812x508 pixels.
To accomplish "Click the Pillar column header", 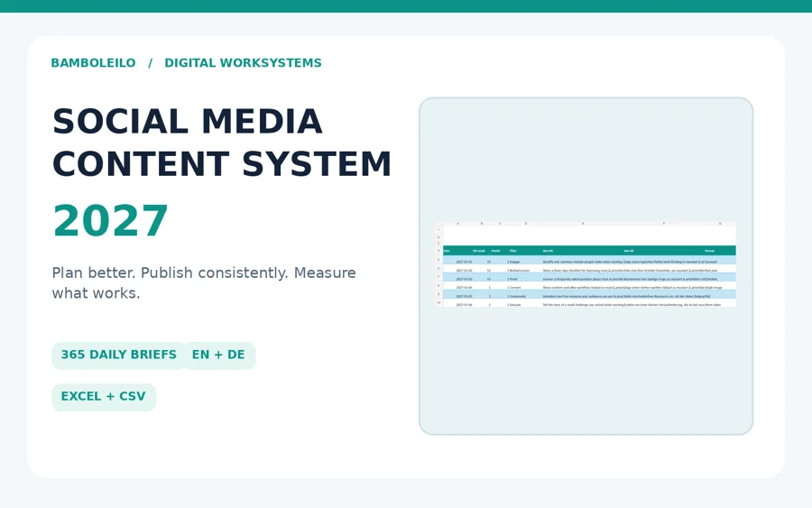I will pyautogui.click(x=512, y=251).
